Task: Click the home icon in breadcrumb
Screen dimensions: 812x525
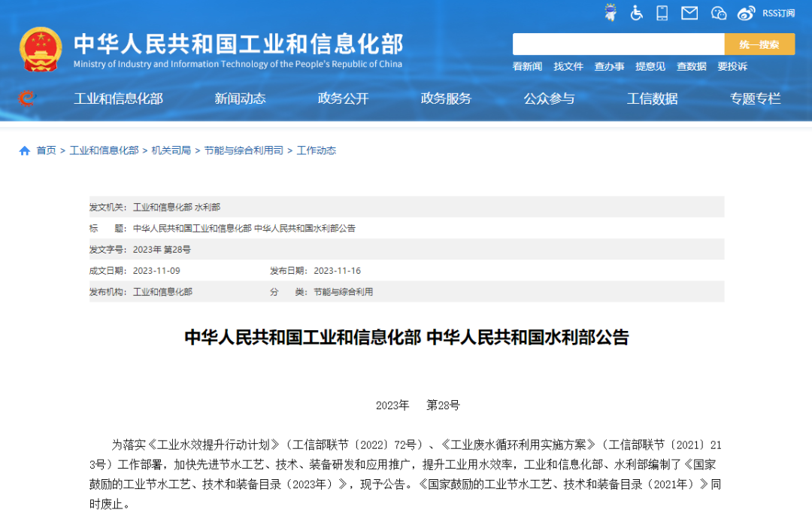Action: (x=25, y=150)
